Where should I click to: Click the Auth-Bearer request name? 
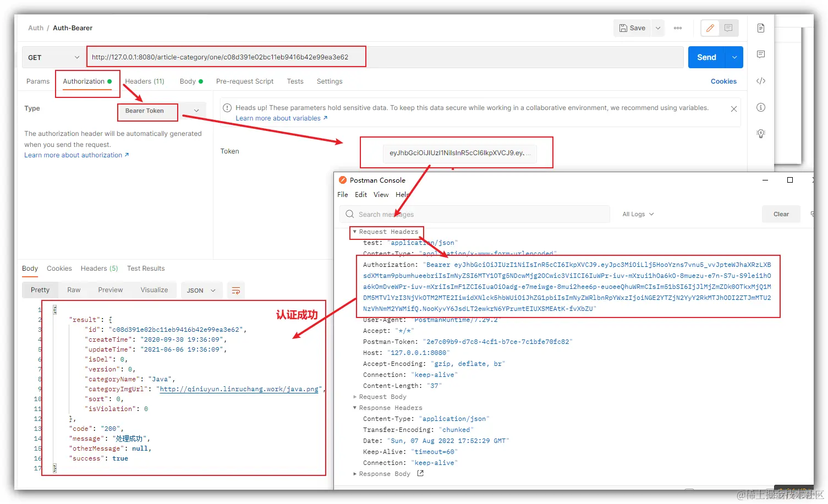[x=73, y=28]
